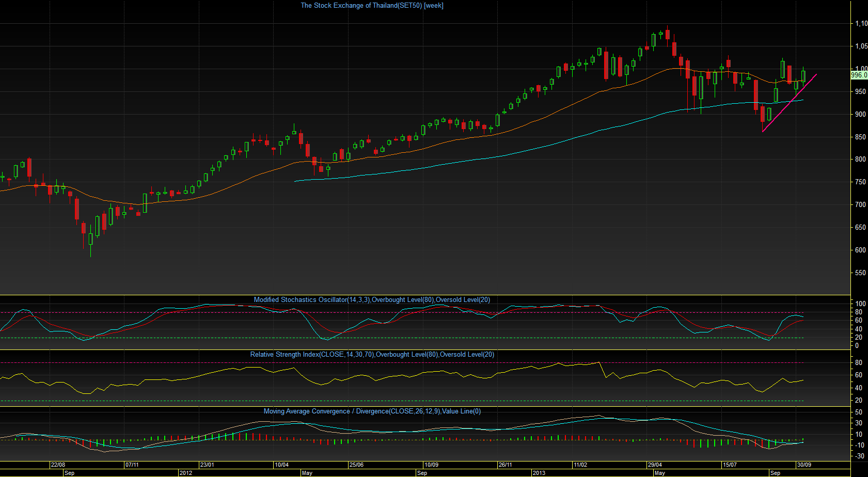Click the 2013 year label on timeline

[539, 473]
